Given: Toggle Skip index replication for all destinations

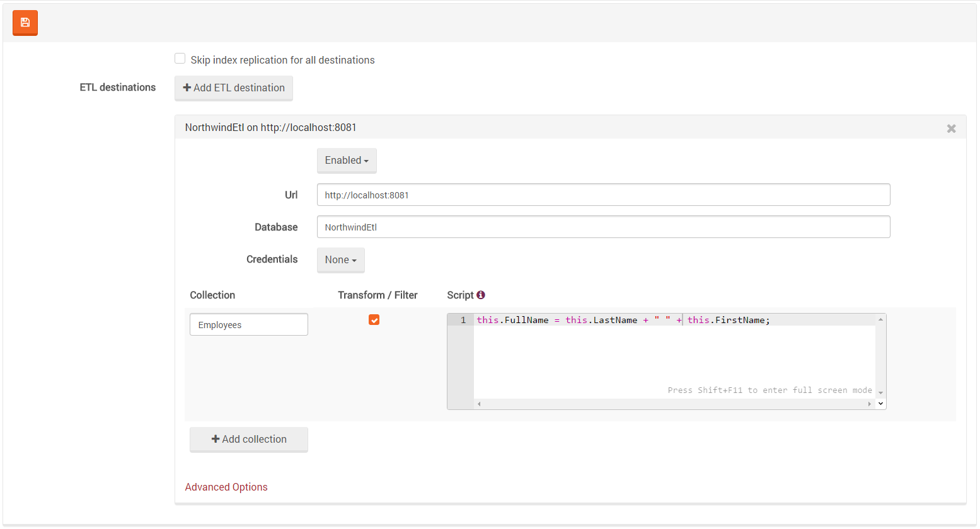Looking at the screenshot, I should [180, 59].
